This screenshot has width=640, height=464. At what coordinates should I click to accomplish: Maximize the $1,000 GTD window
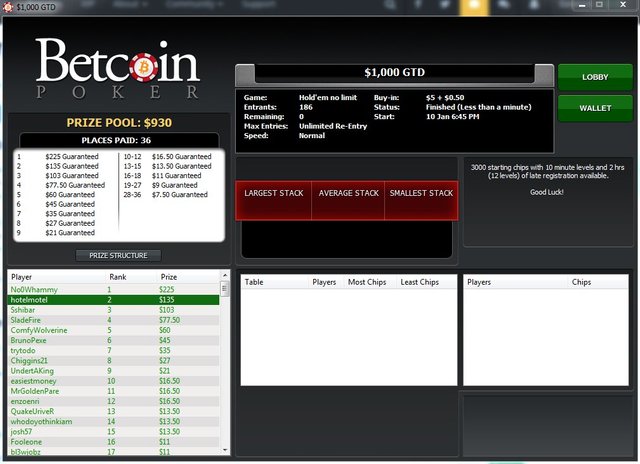click(599, 5)
